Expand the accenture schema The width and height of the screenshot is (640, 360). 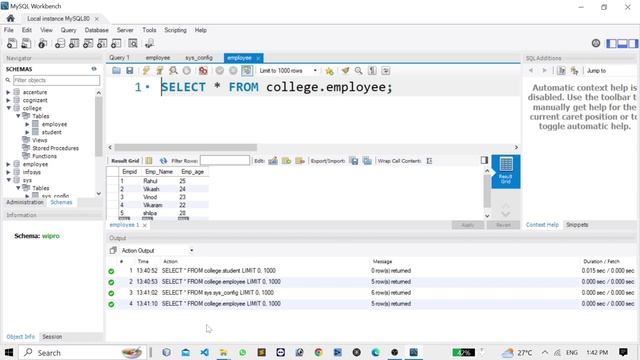click(8, 92)
